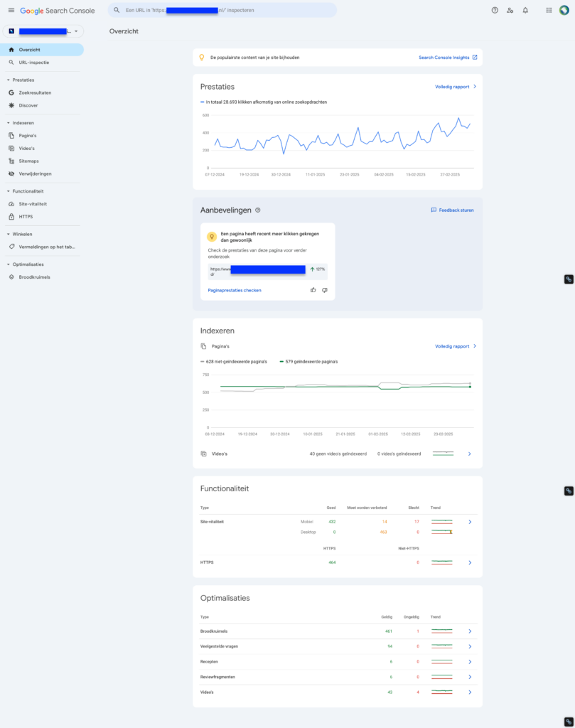The height and width of the screenshot is (728, 575).
Task: Collapse the Prestaties sidebar section
Action: [9, 80]
